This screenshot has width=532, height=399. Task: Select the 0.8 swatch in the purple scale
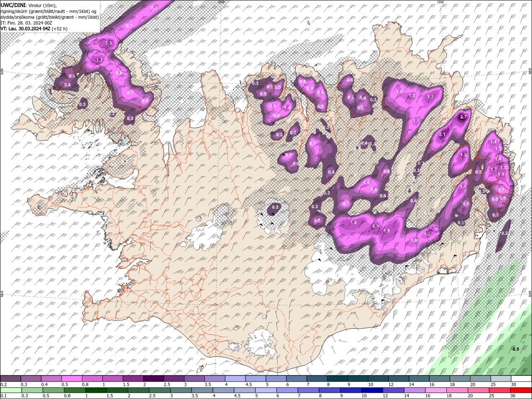pos(92,379)
